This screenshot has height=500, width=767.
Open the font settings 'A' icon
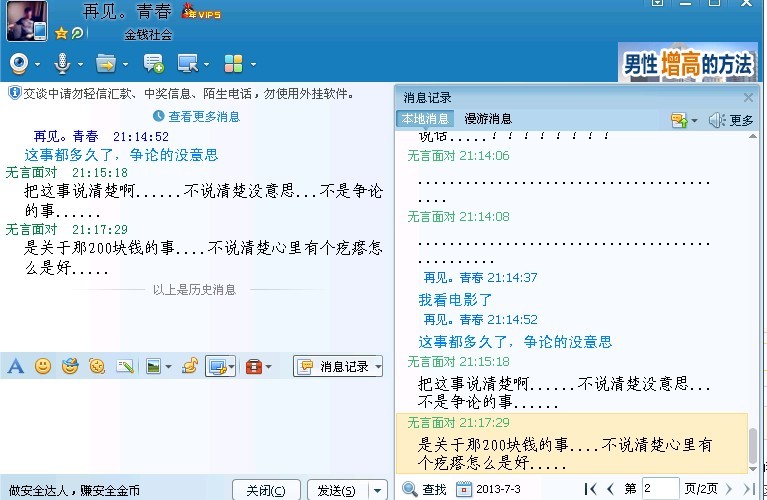coord(15,367)
